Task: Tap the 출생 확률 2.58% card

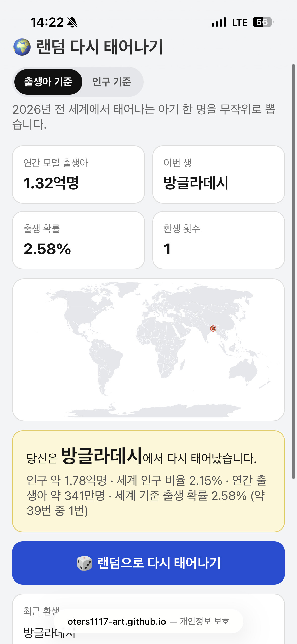Action: click(x=78, y=240)
